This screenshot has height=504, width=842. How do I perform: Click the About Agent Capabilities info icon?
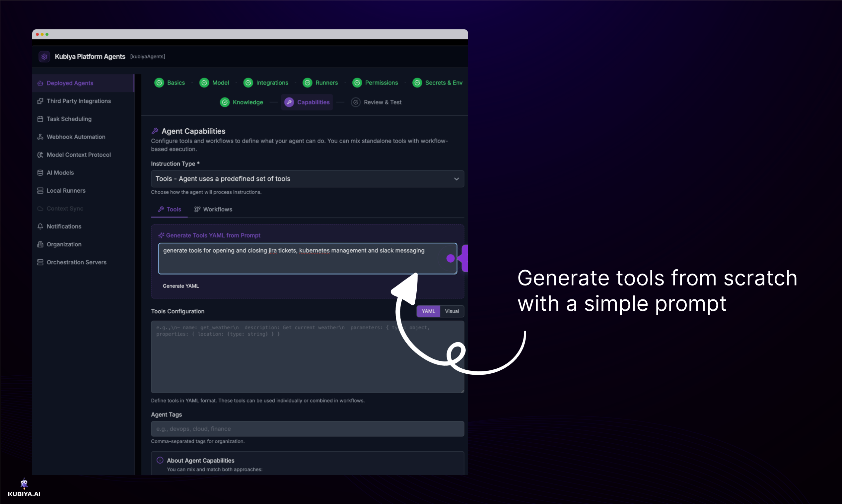[x=160, y=460]
